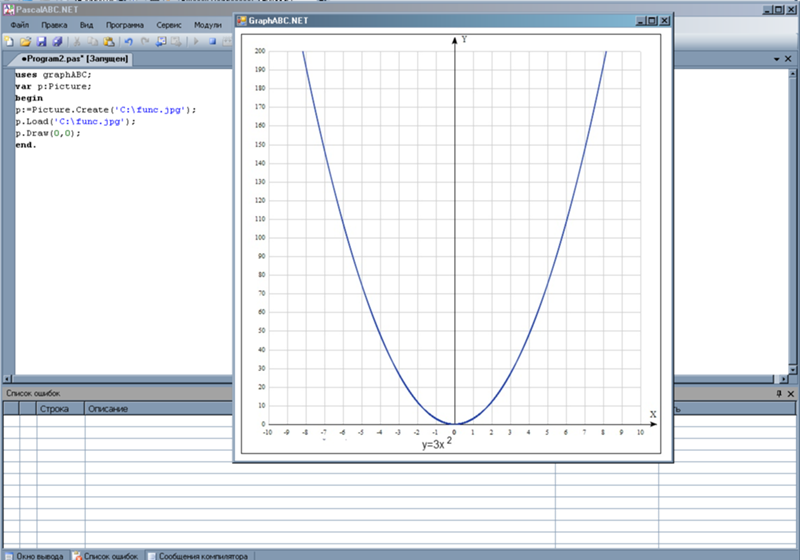The image size is (800, 560).
Task: Run the program with the green play icon
Action: (x=196, y=42)
